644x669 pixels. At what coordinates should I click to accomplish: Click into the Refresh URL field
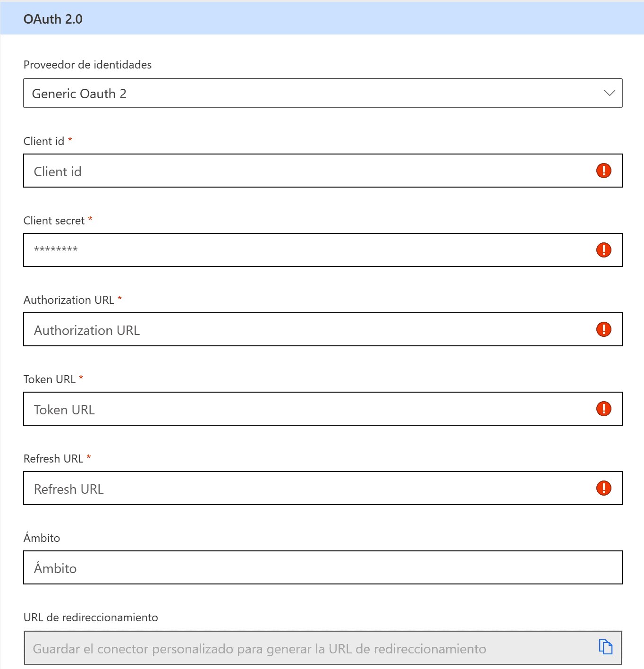[x=323, y=488]
